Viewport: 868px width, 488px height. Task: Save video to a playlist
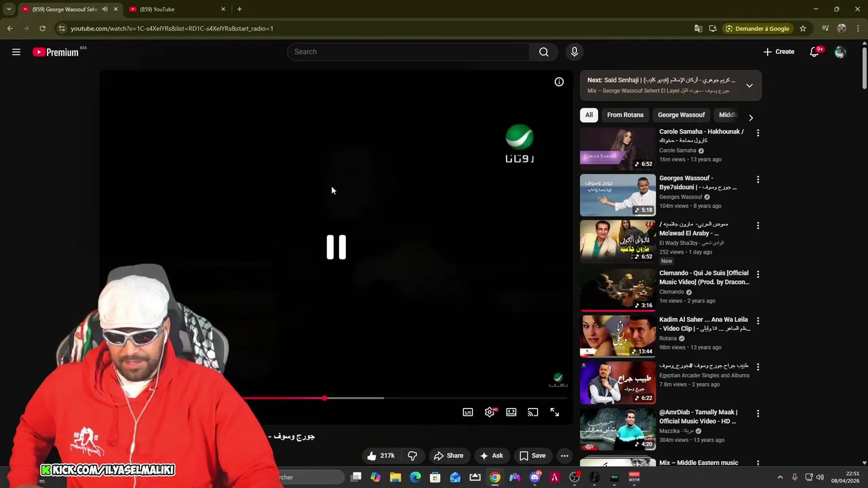532,455
